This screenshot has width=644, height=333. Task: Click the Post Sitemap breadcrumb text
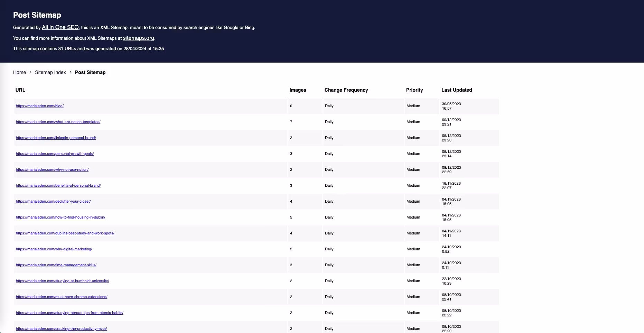point(90,72)
